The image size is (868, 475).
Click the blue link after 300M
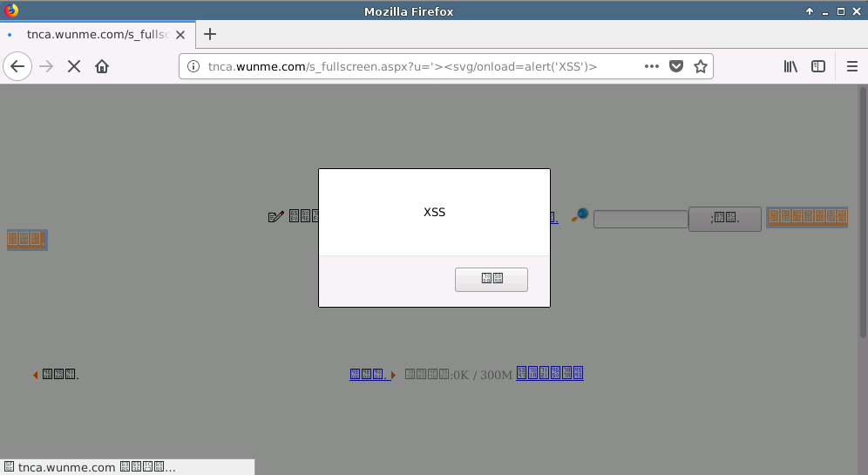pyautogui.click(x=550, y=374)
